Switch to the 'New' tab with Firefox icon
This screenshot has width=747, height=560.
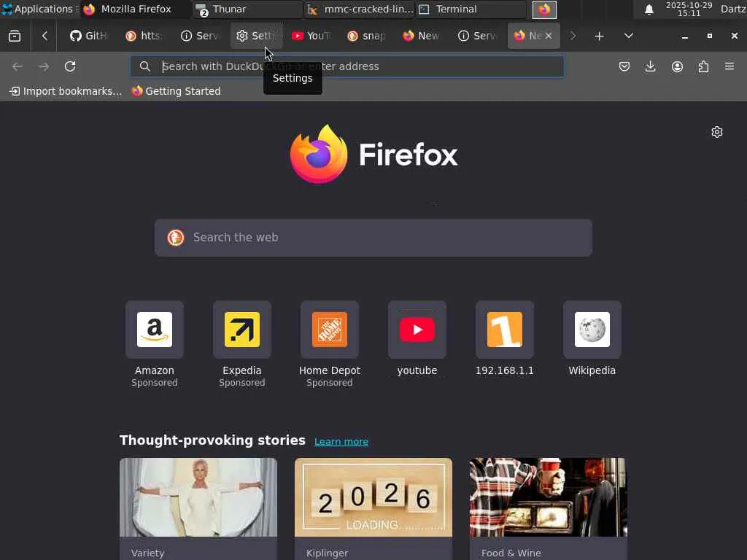[422, 36]
